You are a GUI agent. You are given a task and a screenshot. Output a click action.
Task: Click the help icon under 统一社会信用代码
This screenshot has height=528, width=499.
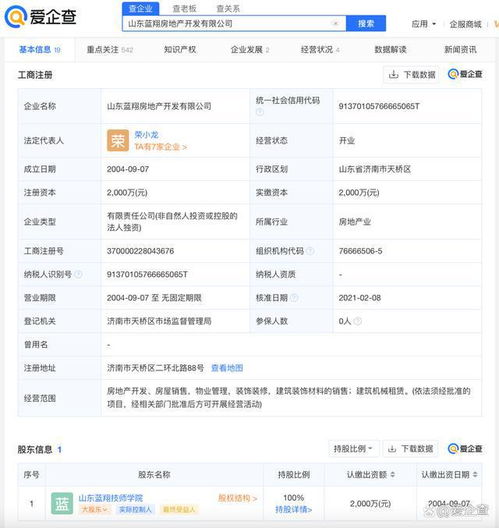(x=260, y=112)
